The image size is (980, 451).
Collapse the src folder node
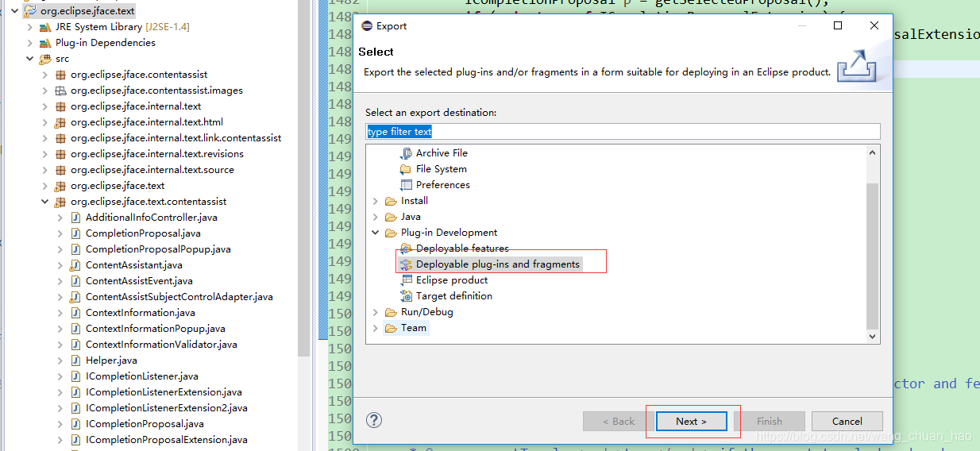30,59
